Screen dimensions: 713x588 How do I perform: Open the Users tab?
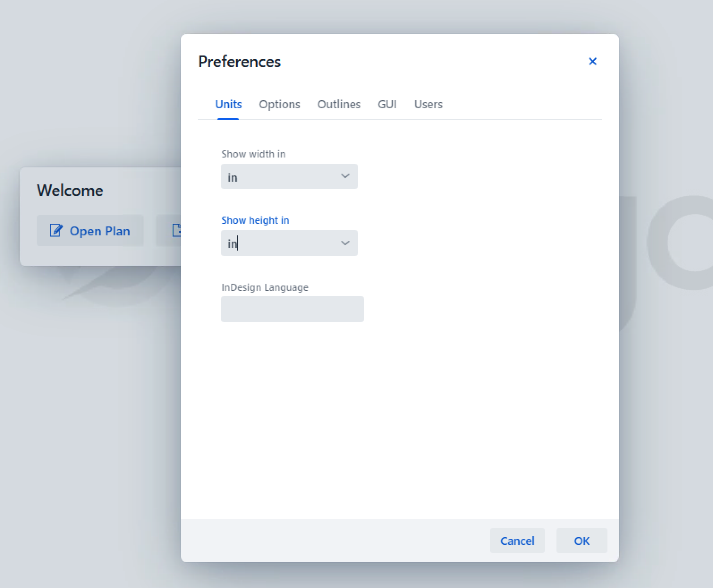pos(428,104)
